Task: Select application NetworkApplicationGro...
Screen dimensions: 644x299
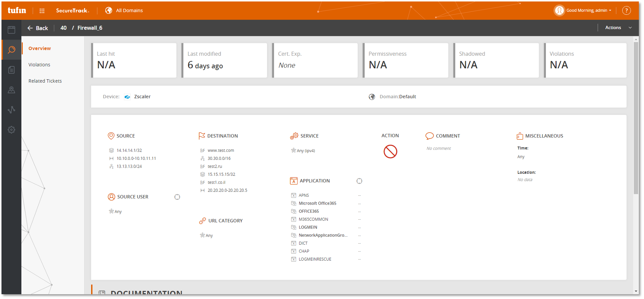Action: tap(323, 235)
